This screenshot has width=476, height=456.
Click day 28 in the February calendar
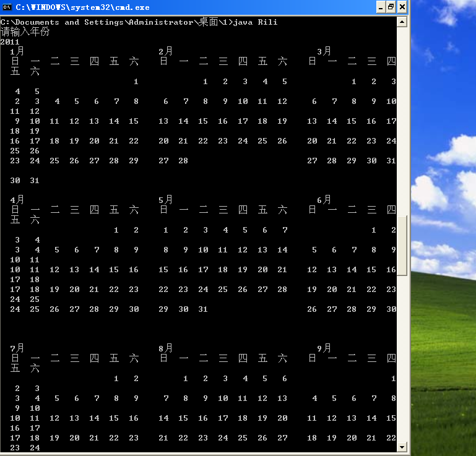click(183, 160)
